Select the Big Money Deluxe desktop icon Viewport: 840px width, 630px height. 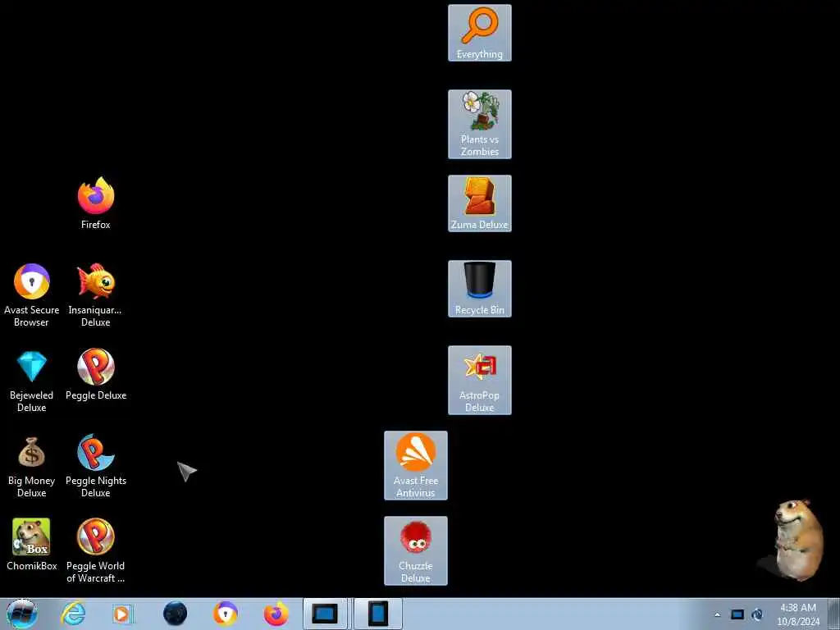[x=32, y=466]
